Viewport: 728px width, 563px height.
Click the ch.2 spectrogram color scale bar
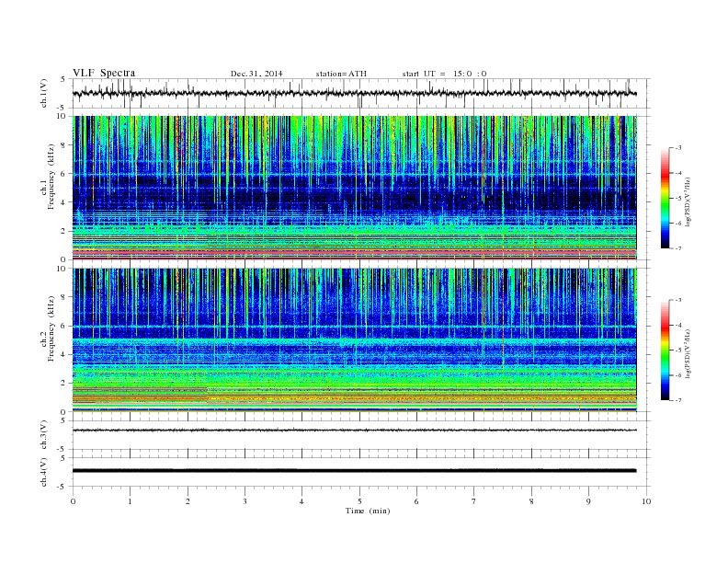(x=665, y=350)
